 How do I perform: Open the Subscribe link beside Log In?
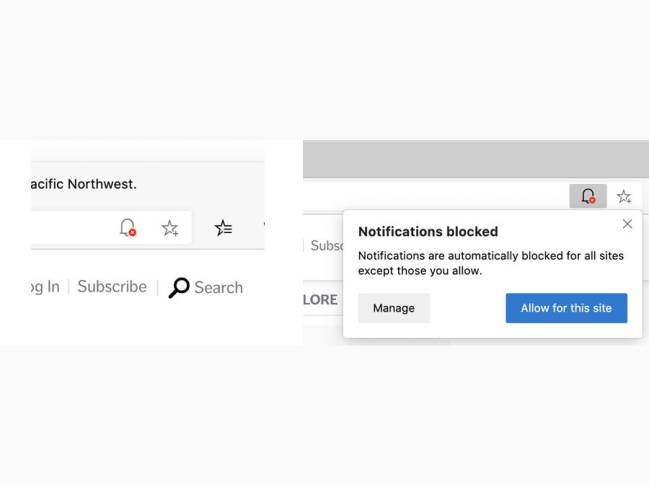point(112,287)
